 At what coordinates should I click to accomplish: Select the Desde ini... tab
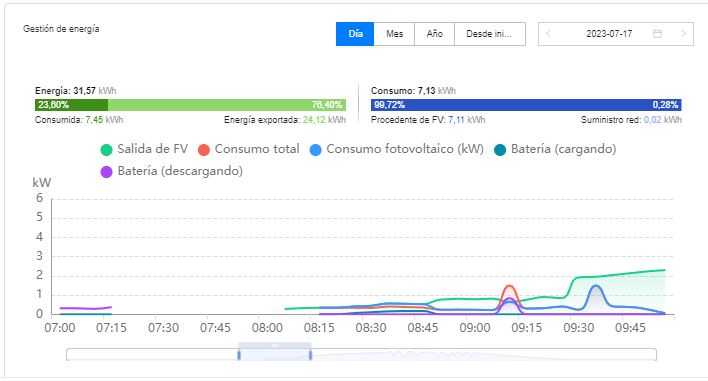[489, 34]
